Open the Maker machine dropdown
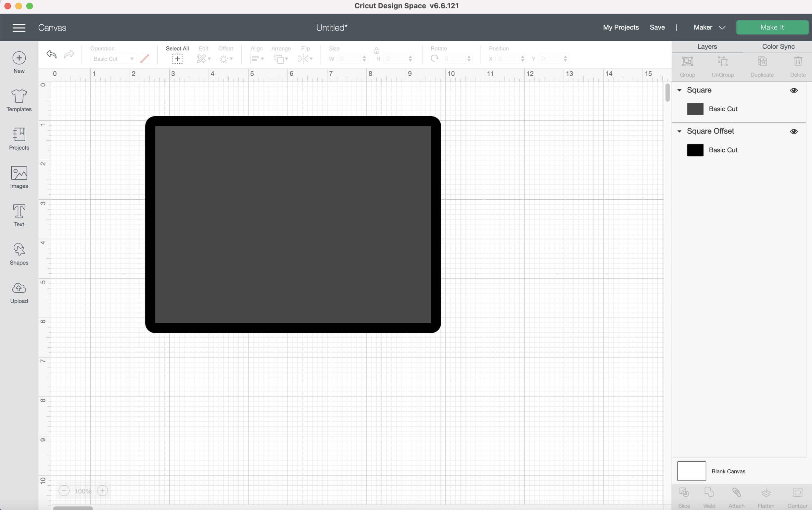The height and width of the screenshot is (510, 812). click(709, 28)
